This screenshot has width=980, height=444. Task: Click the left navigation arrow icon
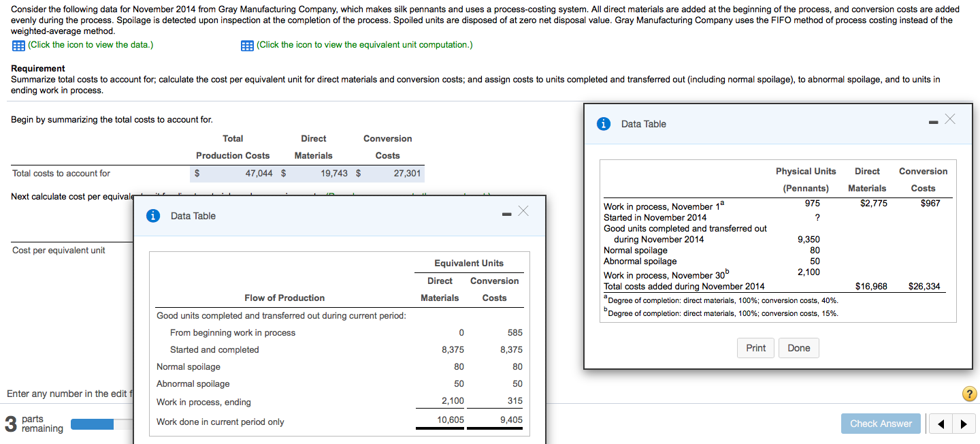[x=941, y=424]
